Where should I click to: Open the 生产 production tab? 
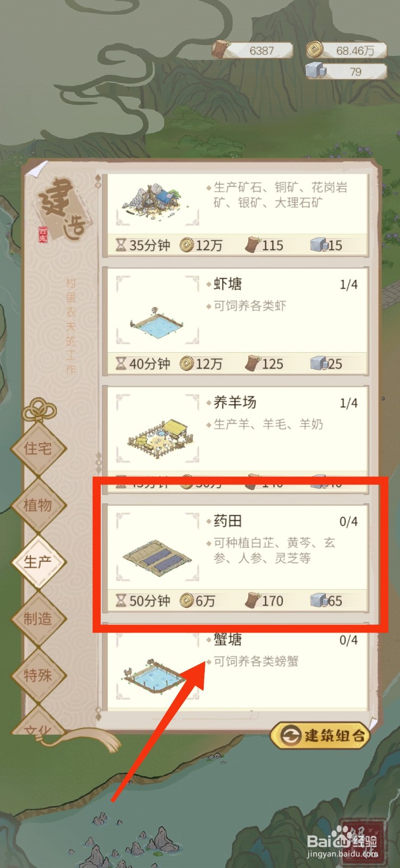coord(38,561)
